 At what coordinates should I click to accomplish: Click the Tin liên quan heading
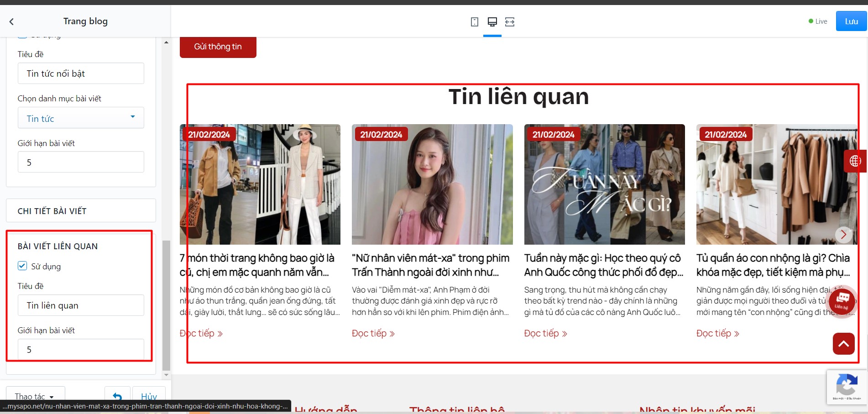[x=518, y=97]
